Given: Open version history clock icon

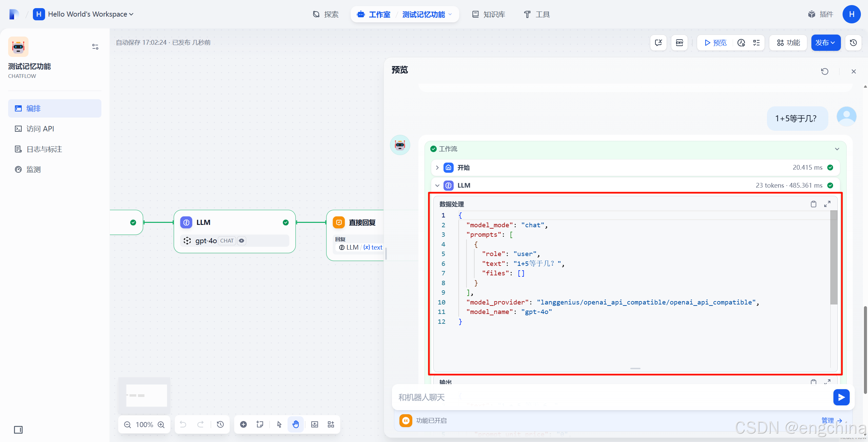Looking at the screenshot, I should click(853, 43).
